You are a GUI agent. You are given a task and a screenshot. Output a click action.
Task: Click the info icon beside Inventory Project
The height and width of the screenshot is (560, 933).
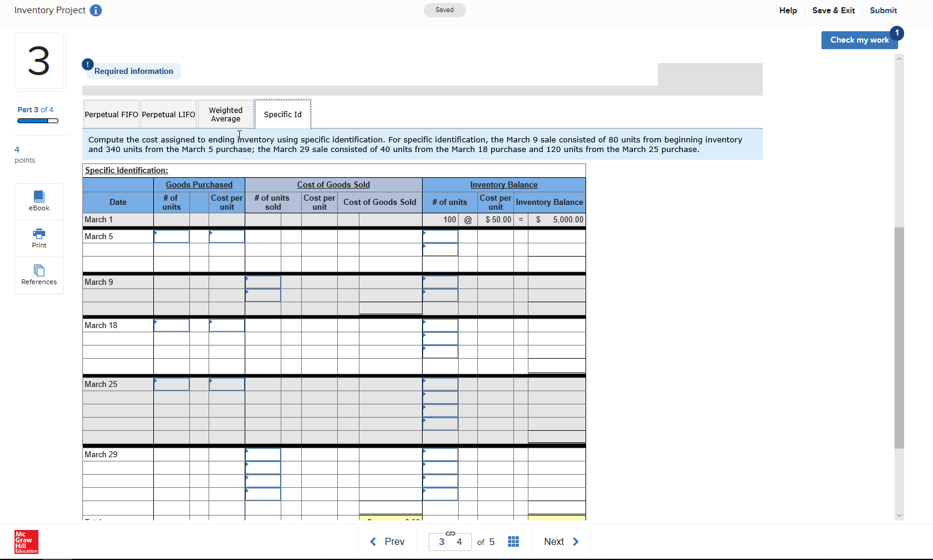(96, 10)
